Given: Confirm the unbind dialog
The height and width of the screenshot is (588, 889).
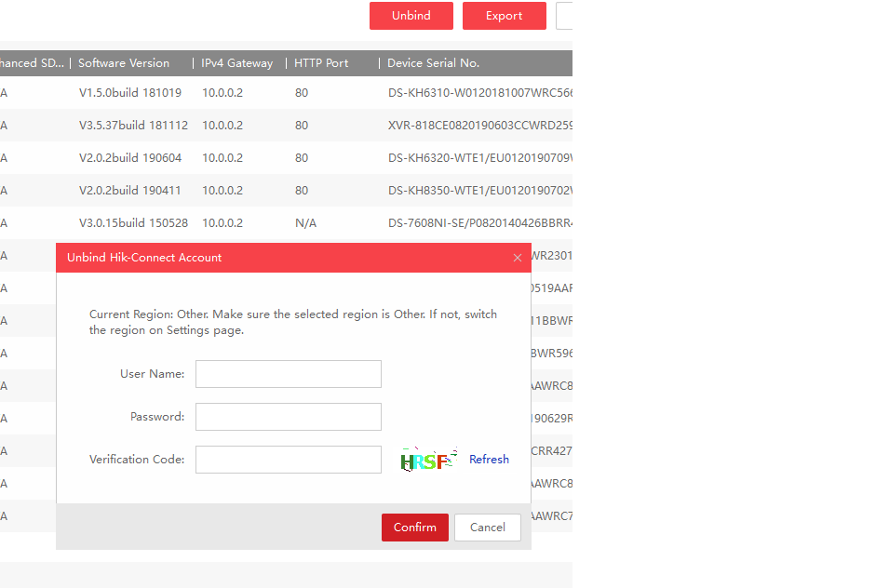Looking at the screenshot, I should click(x=414, y=528).
